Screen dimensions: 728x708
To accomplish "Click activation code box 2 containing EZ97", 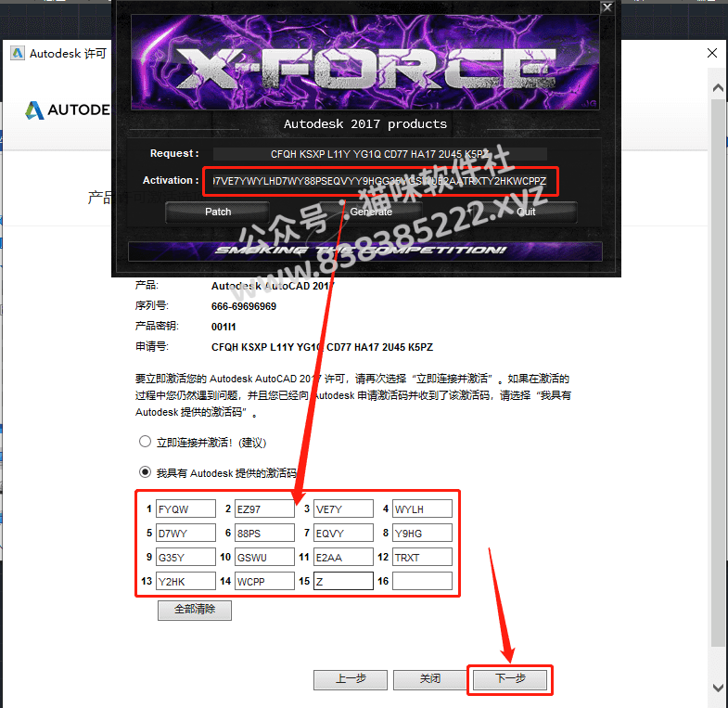I will click(x=264, y=508).
